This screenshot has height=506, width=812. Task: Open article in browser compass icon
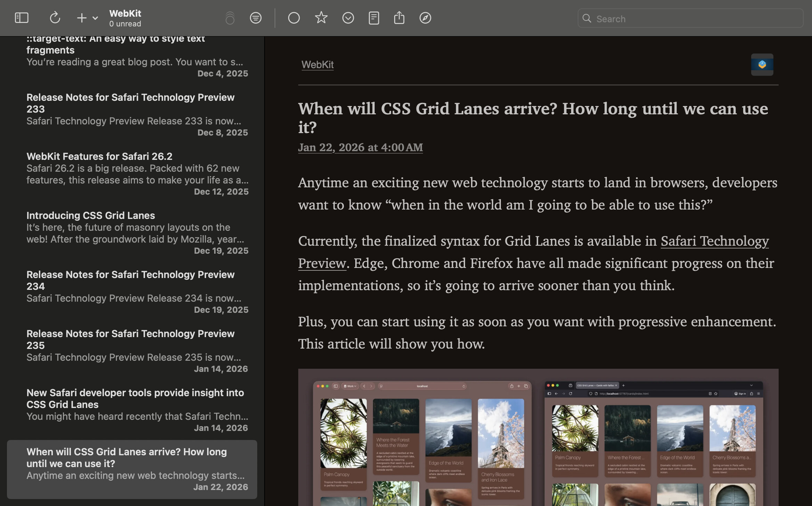[425, 18]
